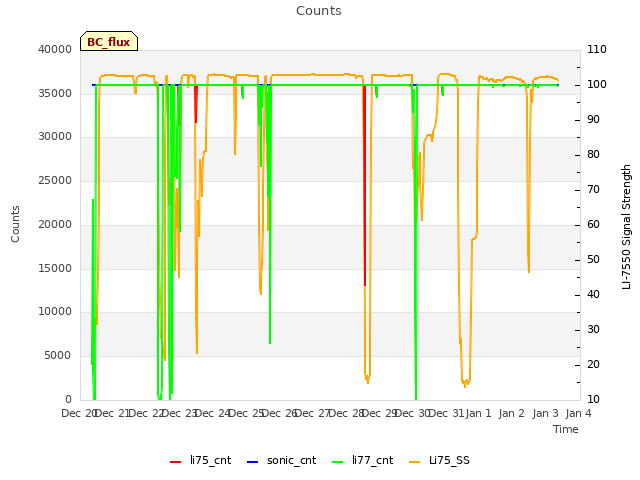Click the 25000 tick on Counts axis
Screen dimensions: 640x480
tap(55, 180)
